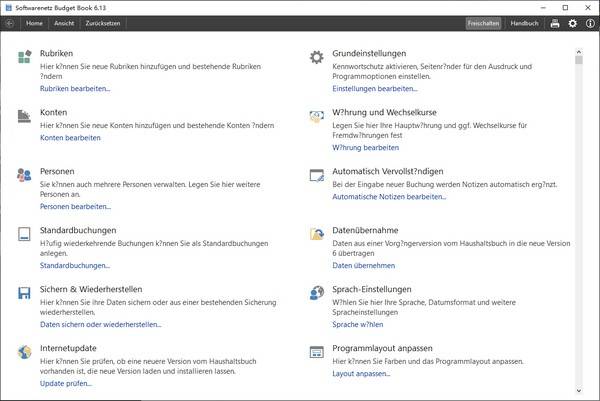Viewport: 600px width, 401px height.
Task: Click the Programmlayout anpassen icon
Action: [316, 352]
